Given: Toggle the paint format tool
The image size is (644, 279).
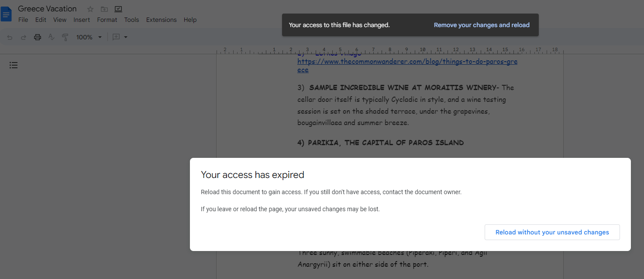Looking at the screenshot, I should click(65, 37).
